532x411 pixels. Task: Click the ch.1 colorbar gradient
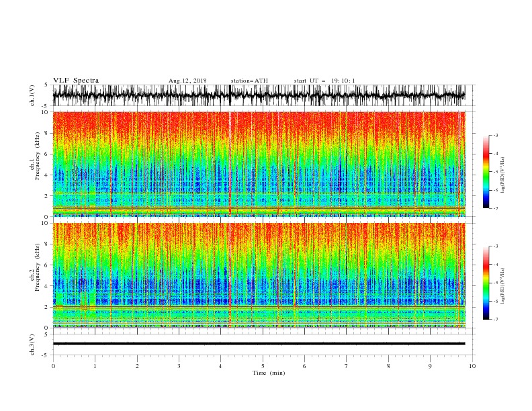(486, 172)
